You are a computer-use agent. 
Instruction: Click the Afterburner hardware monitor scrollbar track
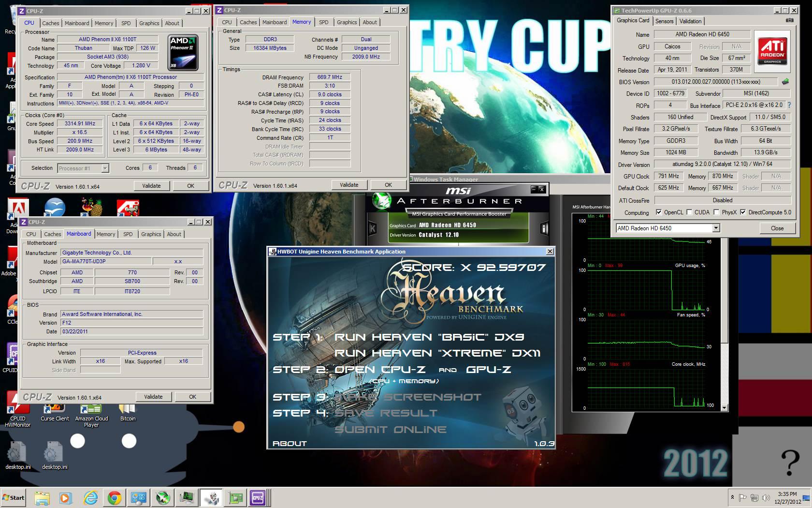point(724,373)
